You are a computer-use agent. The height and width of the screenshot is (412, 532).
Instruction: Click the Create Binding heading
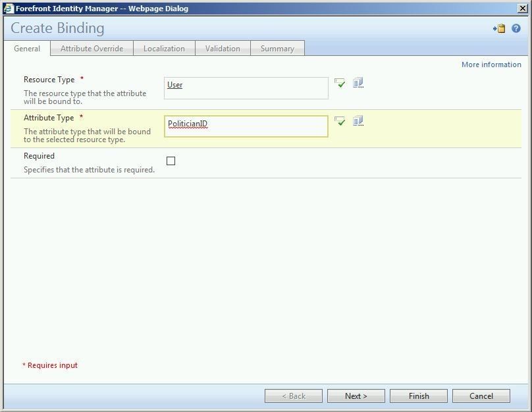pyautogui.click(x=57, y=28)
